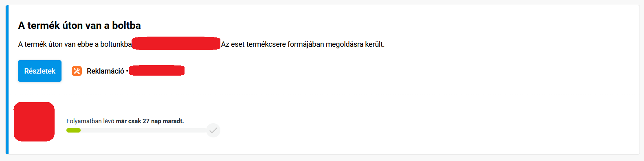The image size is (644, 161).
Task: Click the bold "már csak 27 nap maradt" text
Action: coord(150,121)
